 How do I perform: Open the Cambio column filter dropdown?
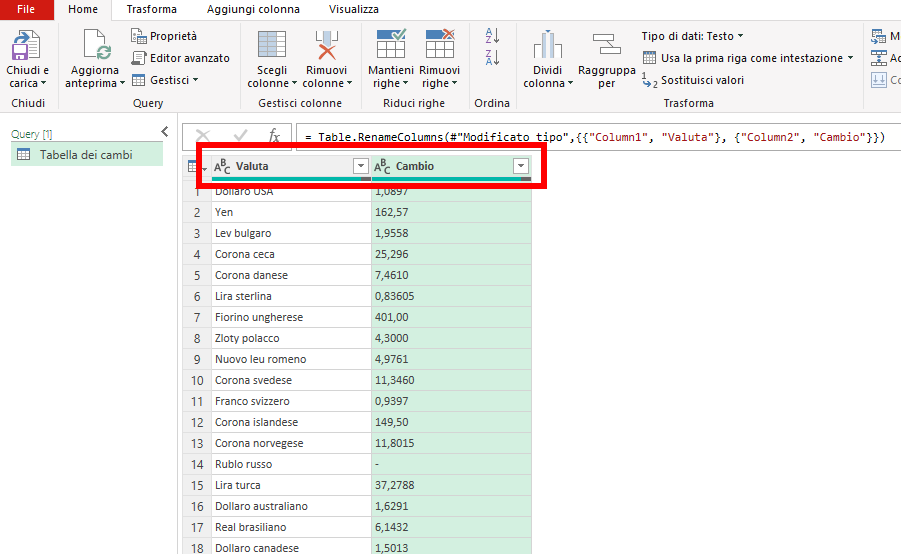point(521,166)
